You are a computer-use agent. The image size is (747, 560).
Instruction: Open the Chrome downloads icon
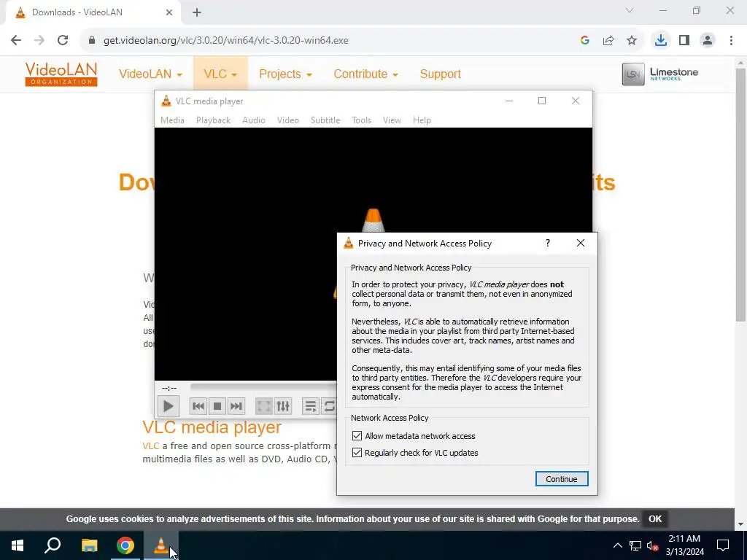pyautogui.click(x=661, y=41)
